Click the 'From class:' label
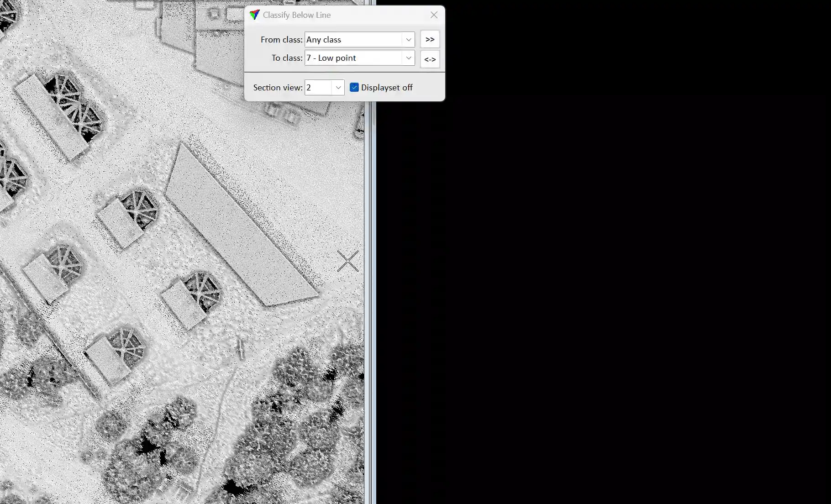Viewport: 831px width, 504px height. (281, 40)
